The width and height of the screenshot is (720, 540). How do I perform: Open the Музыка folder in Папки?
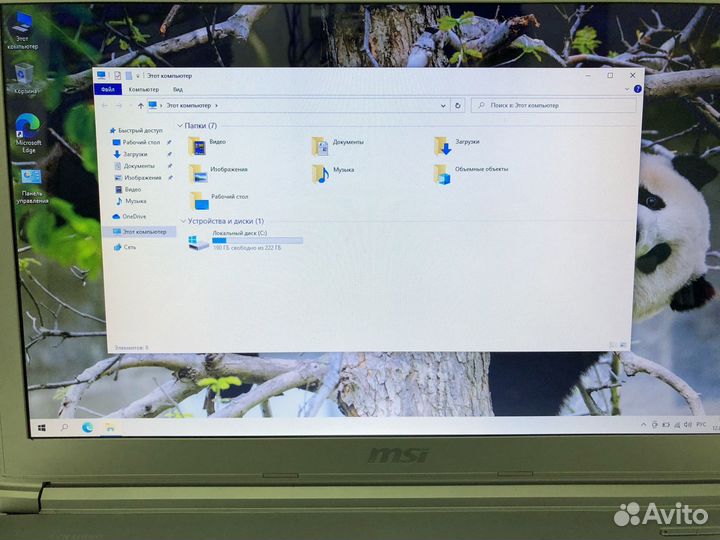(x=333, y=174)
